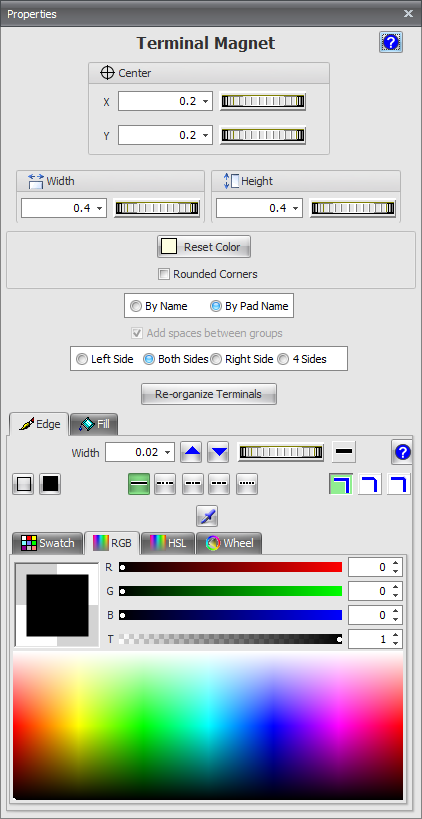This screenshot has height=819, width=422.
Task: Select Right Side radio option
Action: [216, 359]
